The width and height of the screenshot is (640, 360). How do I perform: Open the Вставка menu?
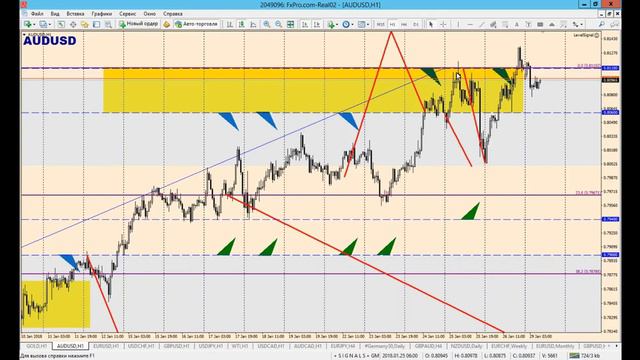click(76, 13)
